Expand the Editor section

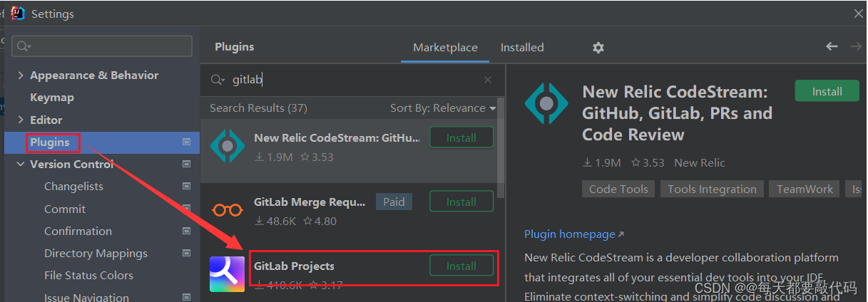point(20,120)
